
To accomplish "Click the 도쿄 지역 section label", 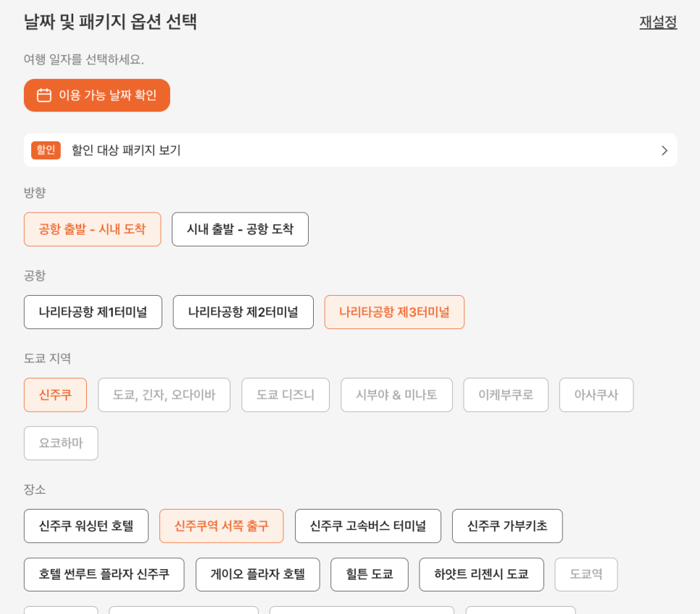I will 47,358.
